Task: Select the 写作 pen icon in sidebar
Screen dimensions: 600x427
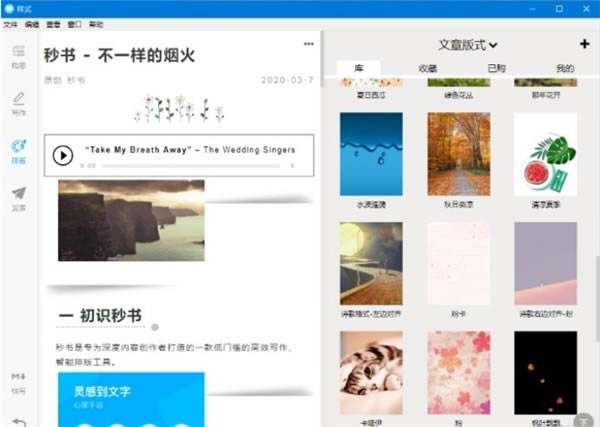Action: [x=18, y=103]
